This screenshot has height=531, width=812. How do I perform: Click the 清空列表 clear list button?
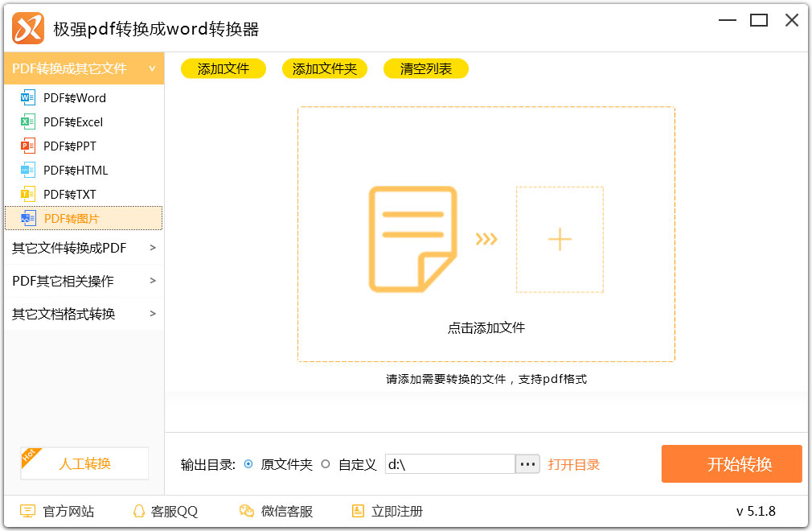click(x=426, y=69)
